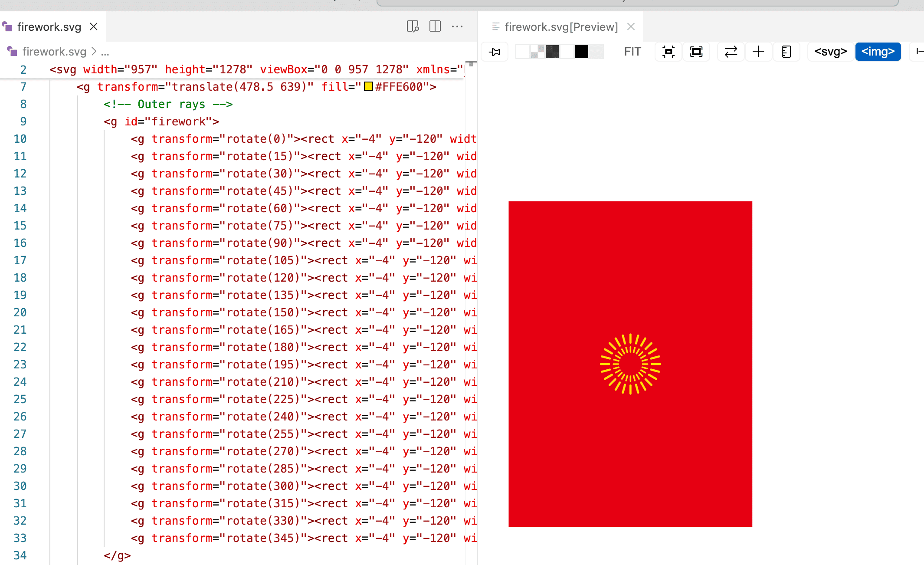Click the viewBox attribute on line 2
924x565 pixels.
(334, 69)
